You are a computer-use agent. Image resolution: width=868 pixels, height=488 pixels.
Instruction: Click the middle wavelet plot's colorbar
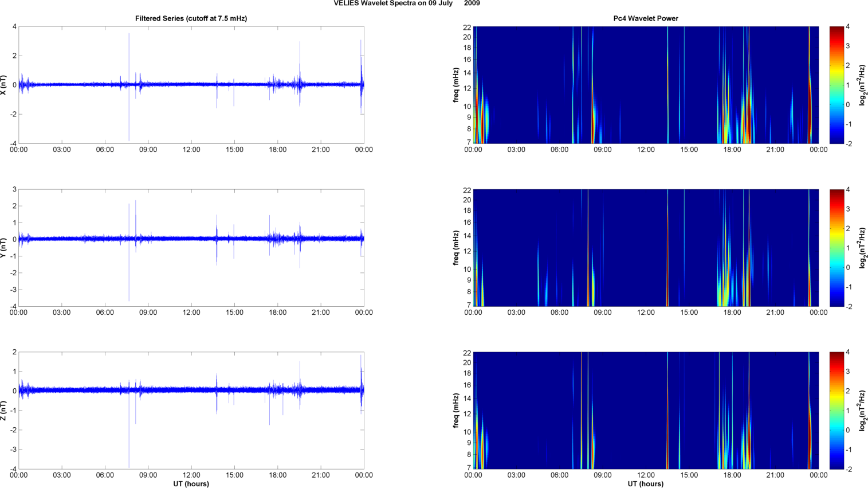tap(836, 248)
